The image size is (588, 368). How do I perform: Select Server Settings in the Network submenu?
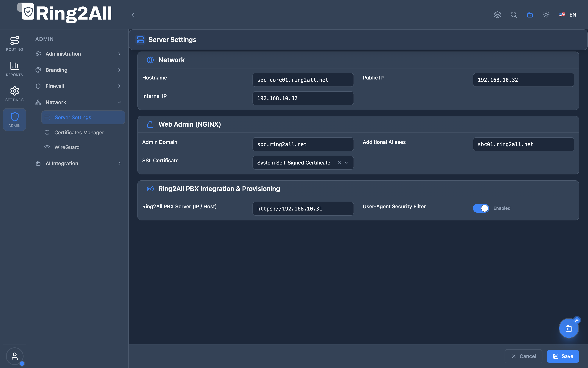[x=83, y=117]
